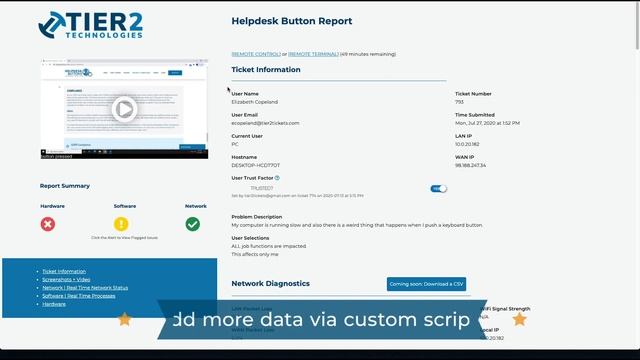The width and height of the screenshot is (640, 360).
Task: Click 'Click the Alert to View Flagged Issues' text
Action: click(124, 238)
